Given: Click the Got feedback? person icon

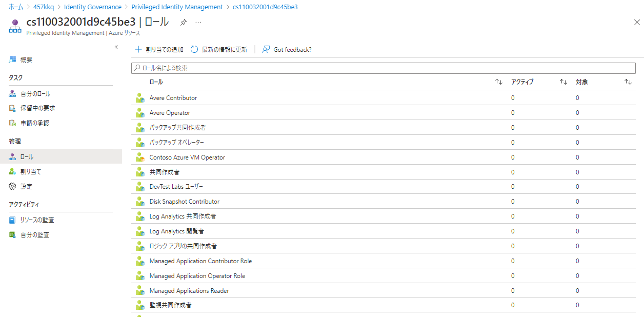Looking at the screenshot, I should click(266, 49).
